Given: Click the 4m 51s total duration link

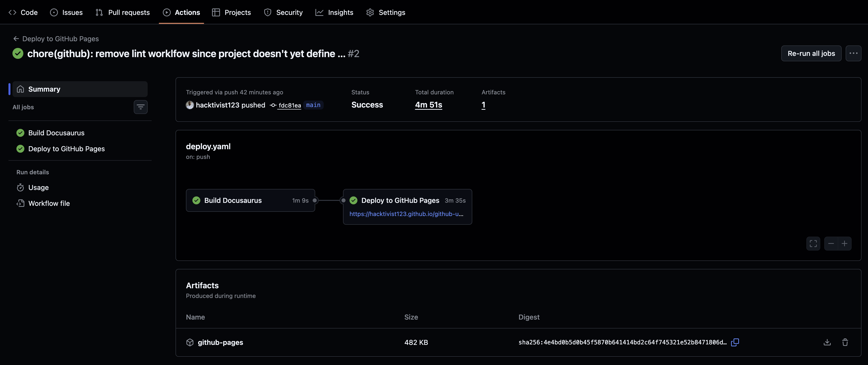Looking at the screenshot, I should pyautogui.click(x=428, y=105).
